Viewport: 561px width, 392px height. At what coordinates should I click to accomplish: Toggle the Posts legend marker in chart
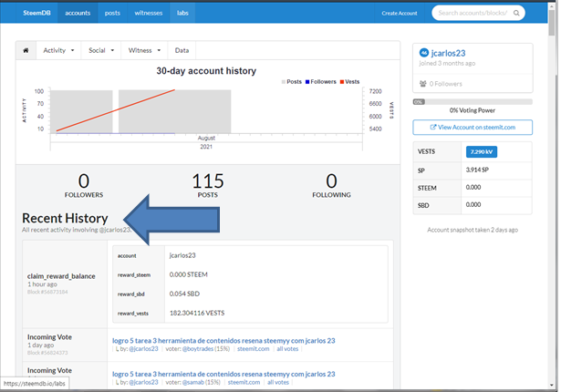coord(284,82)
